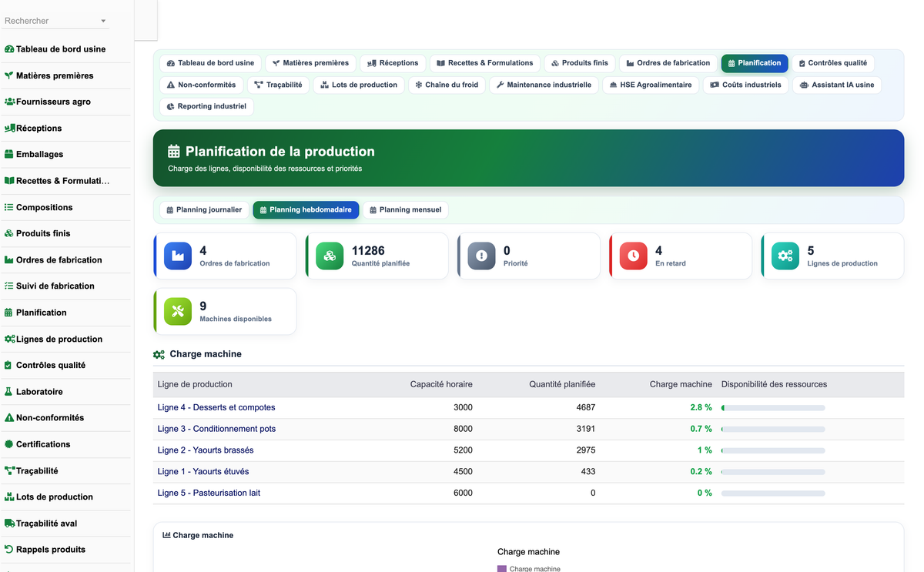Select the active Planification top tab
The image size is (924, 572).
tap(755, 63)
